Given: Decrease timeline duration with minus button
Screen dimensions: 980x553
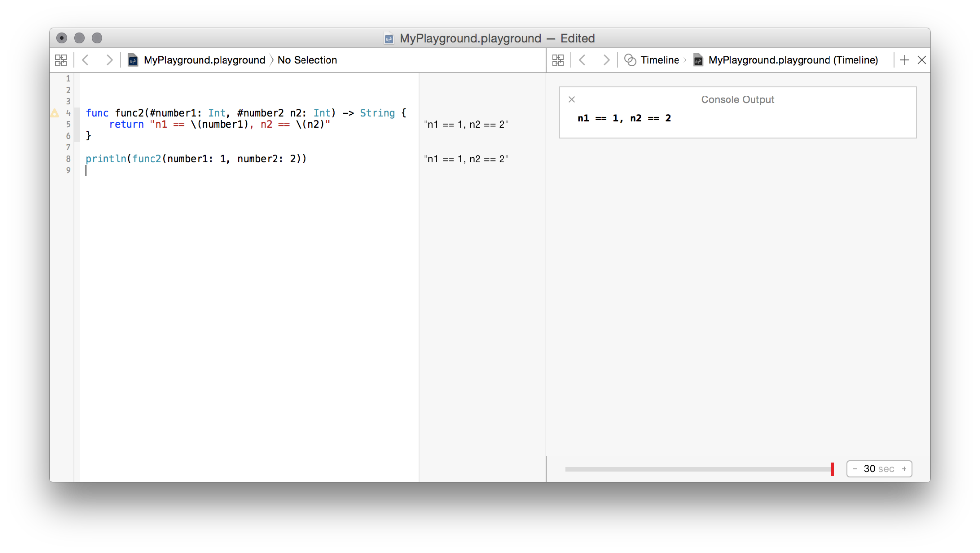Looking at the screenshot, I should [855, 469].
